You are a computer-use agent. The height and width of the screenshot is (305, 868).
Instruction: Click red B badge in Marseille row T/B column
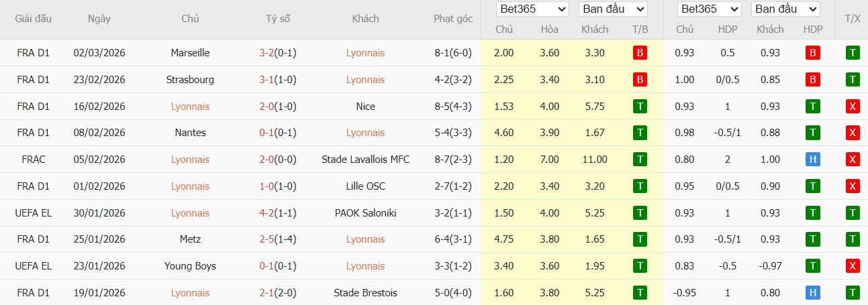[640, 52]
